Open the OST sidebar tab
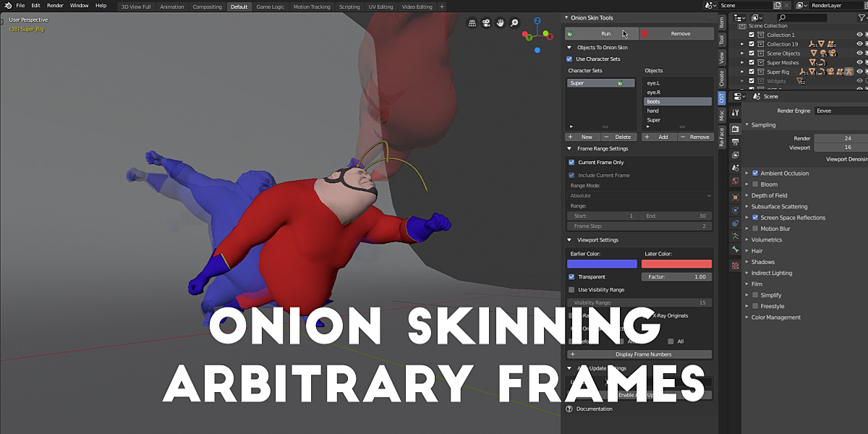Viewport: 868px width, 434px height. tap(721, 100)
